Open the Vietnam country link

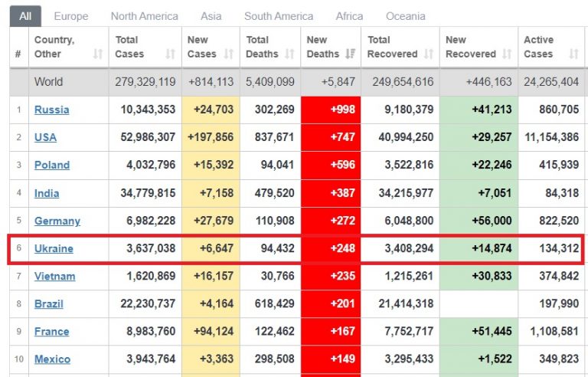(x=55, y=277)
